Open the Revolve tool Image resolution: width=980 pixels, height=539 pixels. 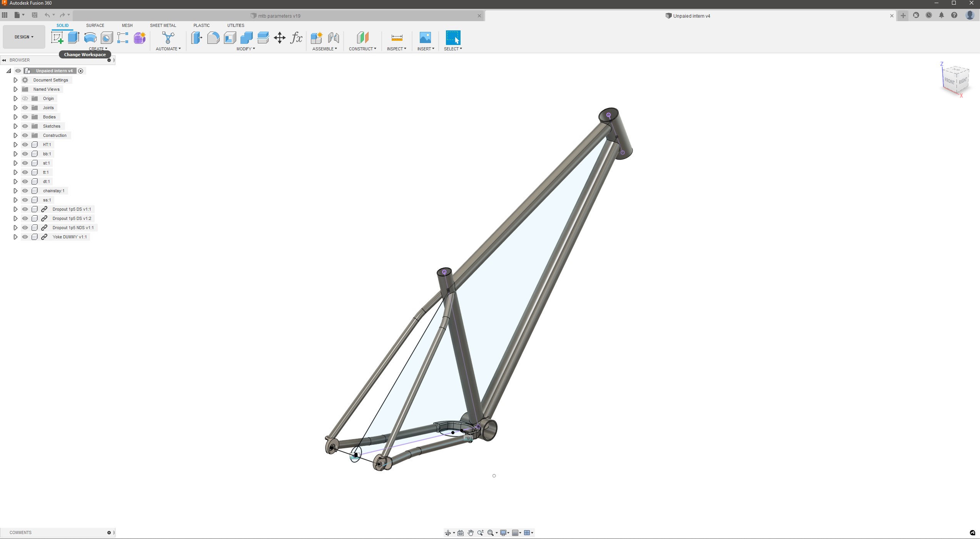click(90, 38)
